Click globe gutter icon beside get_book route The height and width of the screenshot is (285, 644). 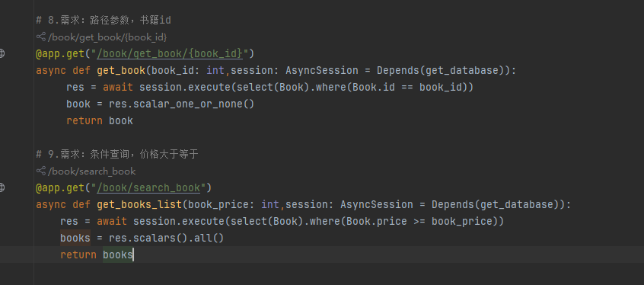[2, 53]
